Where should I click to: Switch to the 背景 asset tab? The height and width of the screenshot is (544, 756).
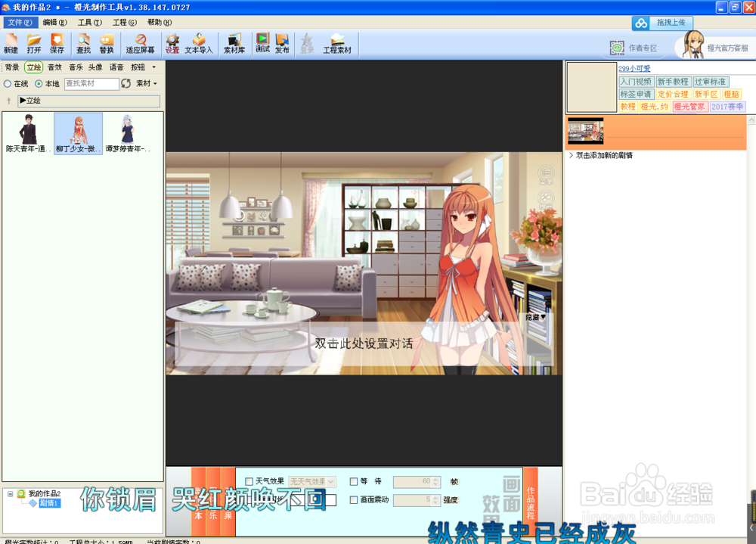12,67
